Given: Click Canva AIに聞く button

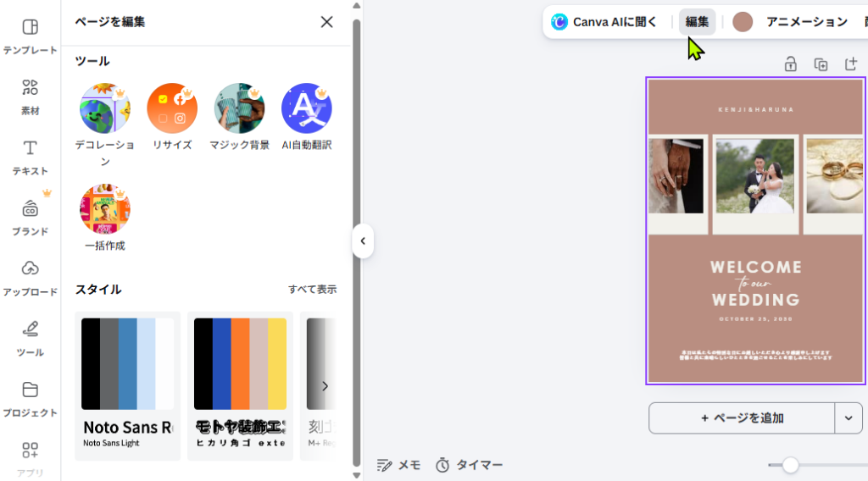Looking at the screenshot, I should 604,21.
